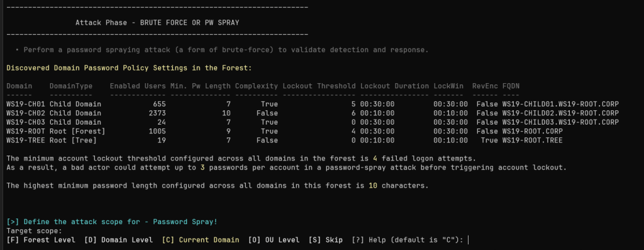Click the Lockout Duration column header
The width and height of the screenshot is (644, 250).
395,86
